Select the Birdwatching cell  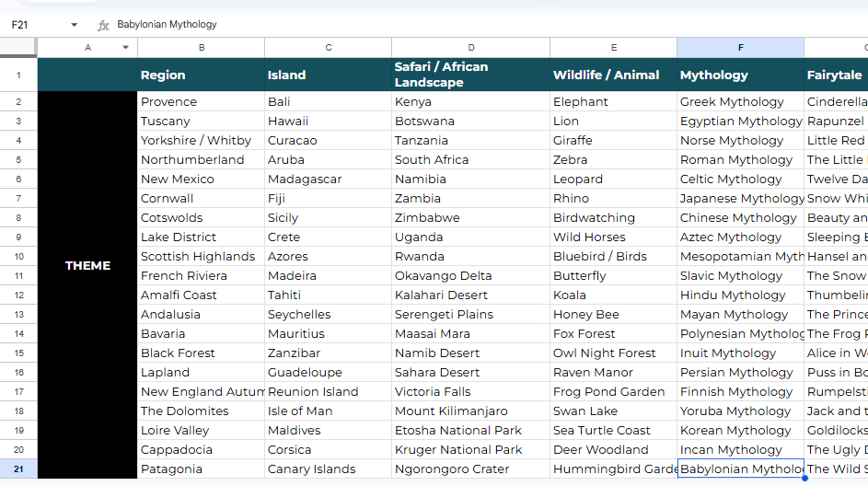pyautogui.click(x=613, y=217)
